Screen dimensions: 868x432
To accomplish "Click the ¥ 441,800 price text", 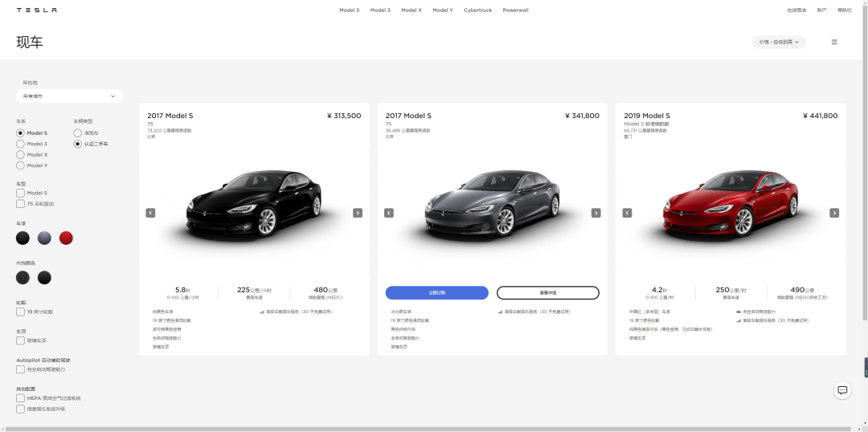I will (821, 116).
